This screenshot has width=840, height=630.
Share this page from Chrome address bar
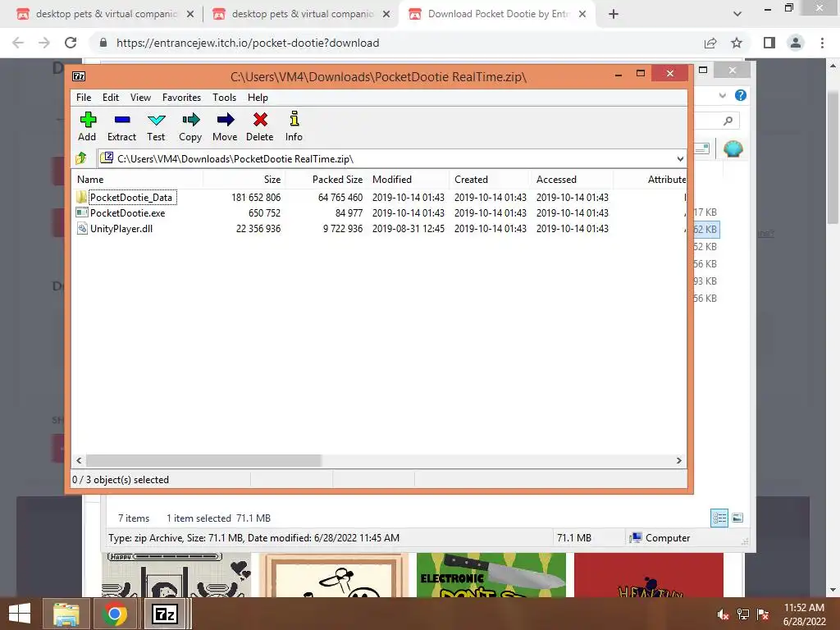point(710,43)
